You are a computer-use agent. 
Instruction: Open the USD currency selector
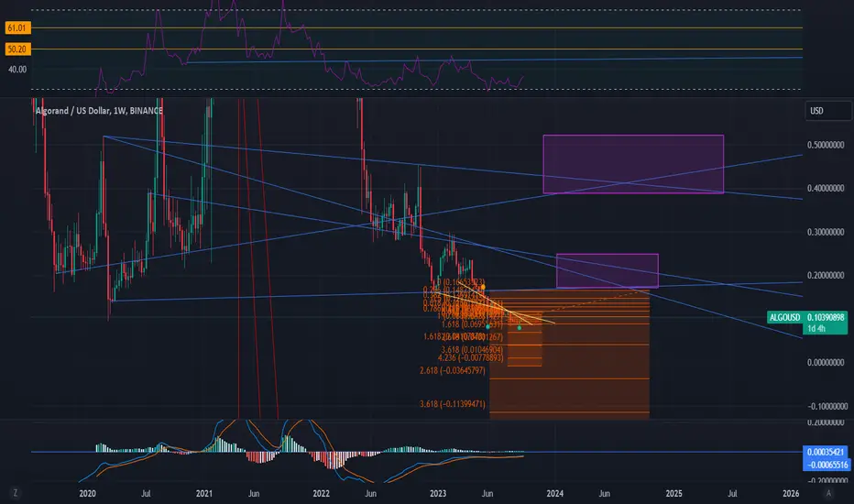[x=827, y=111]
